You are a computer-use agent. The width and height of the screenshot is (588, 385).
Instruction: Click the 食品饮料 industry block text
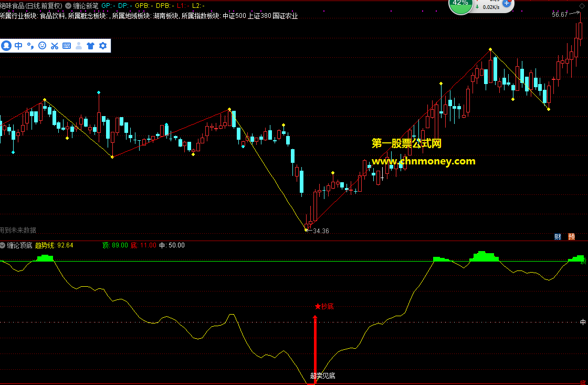[x=52, y=16]
